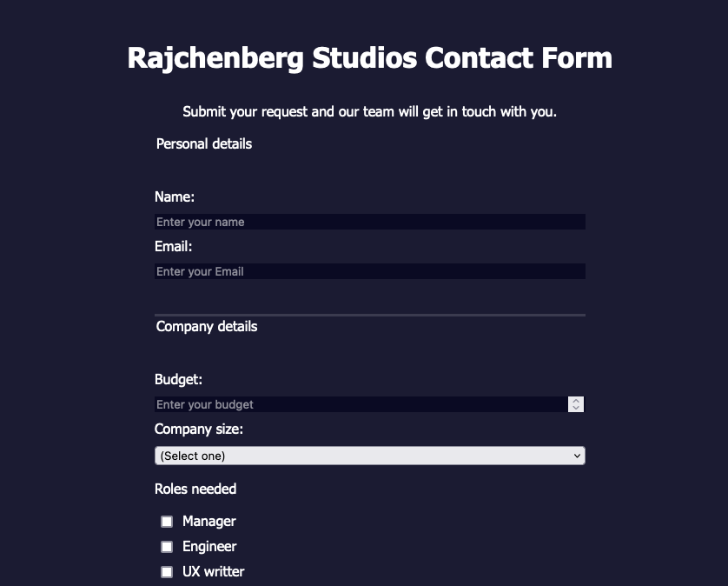728x586 pixels.
Task: Focus the Email text field
Action: point(369,271)
